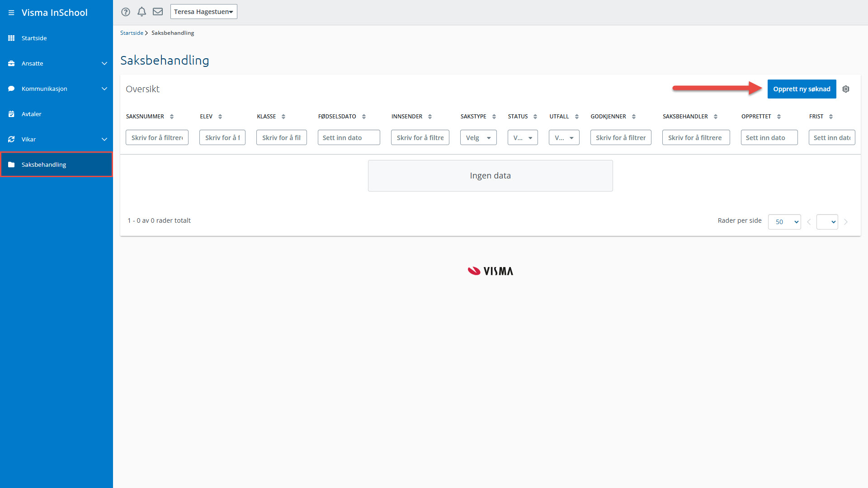Click the hamburger menu icon
The height and width of the screenshot is (488, 868).
point(11,13)
